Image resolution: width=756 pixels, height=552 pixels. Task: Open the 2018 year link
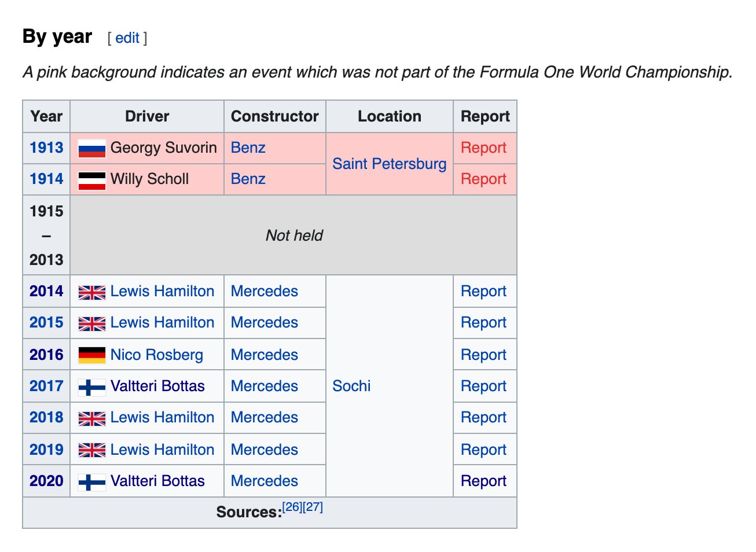click(x=46, y=417)
